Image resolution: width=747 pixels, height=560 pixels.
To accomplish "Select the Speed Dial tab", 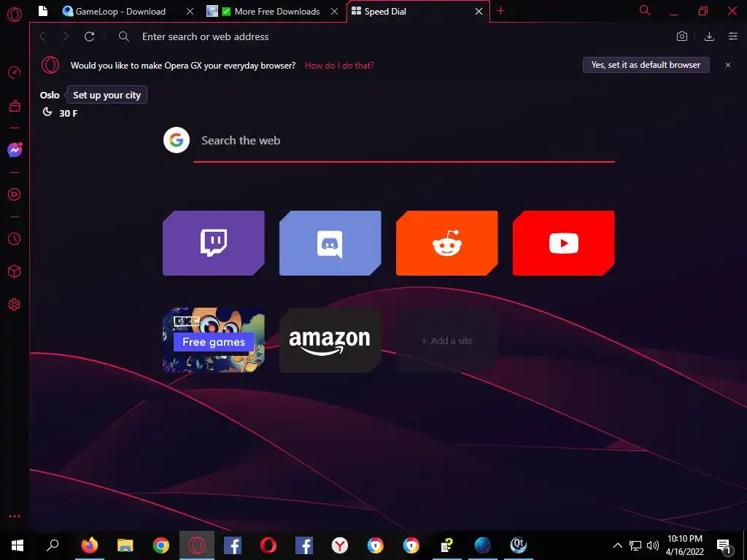I will 411,12.
